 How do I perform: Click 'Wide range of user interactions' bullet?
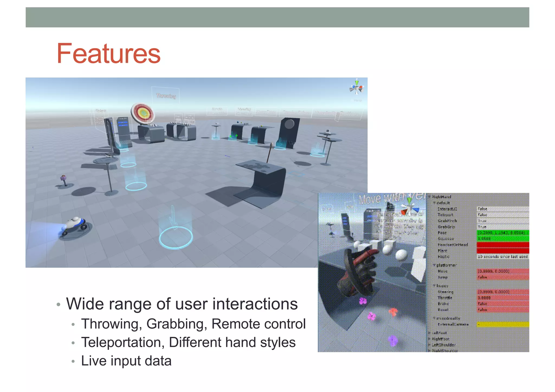click(x=182, y=304)
